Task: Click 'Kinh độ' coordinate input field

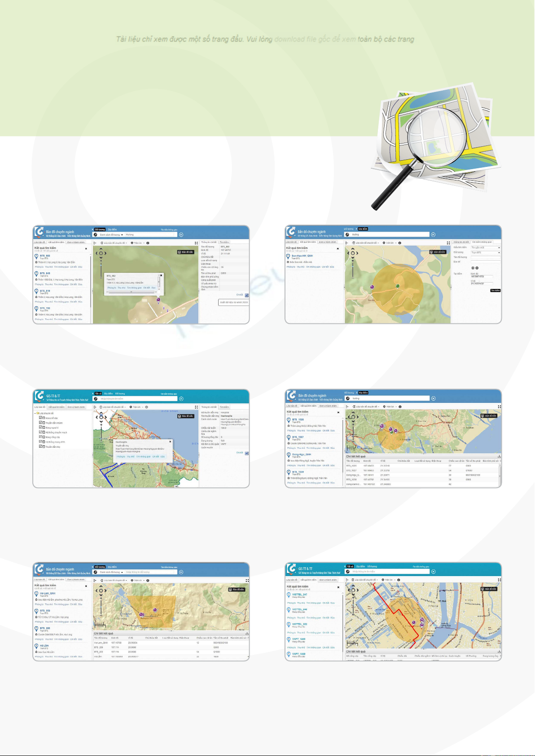Action: [482, 276]
